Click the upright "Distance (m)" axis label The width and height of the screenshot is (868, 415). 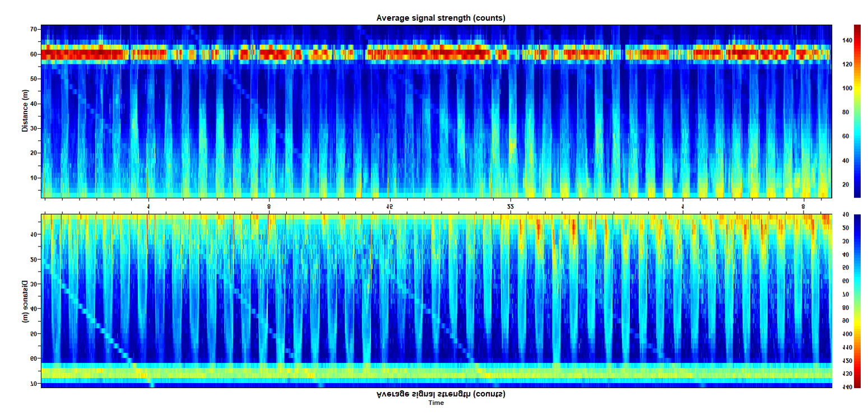point(25,111)
